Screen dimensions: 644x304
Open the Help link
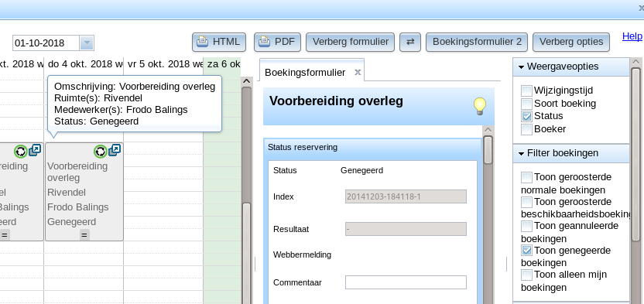pos(632,36)
